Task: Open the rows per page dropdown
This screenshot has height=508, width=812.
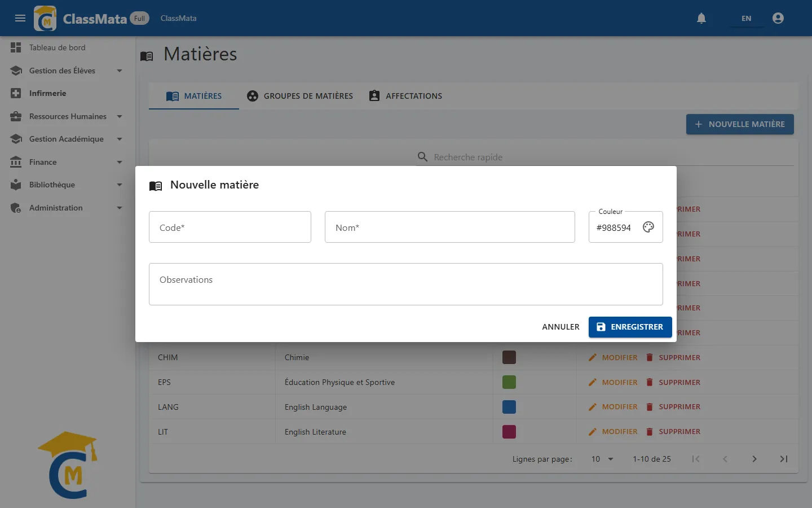Action: (602, 459)
